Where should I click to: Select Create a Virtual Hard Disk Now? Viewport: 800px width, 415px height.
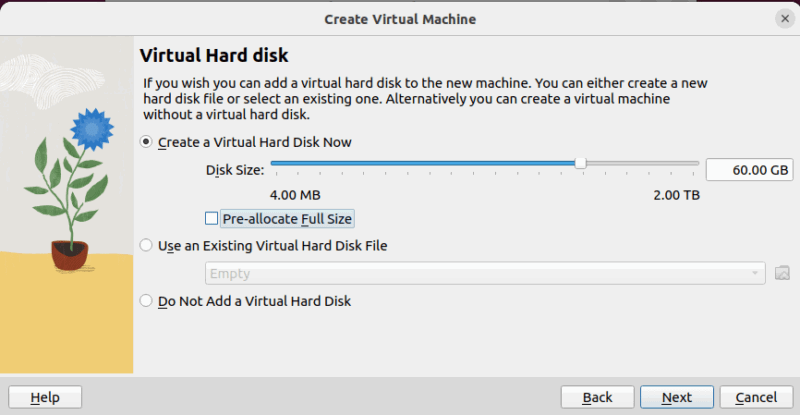point(147,142)
